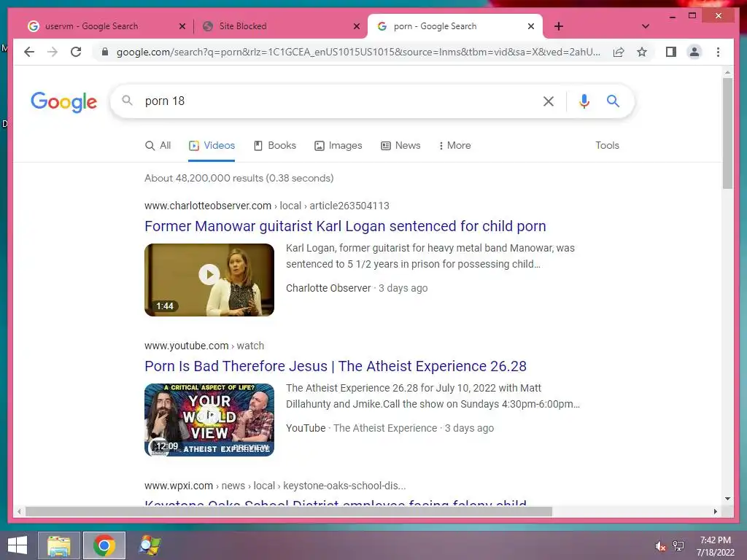
Task: Click the browser address bar URL
Action: point(358,52)
